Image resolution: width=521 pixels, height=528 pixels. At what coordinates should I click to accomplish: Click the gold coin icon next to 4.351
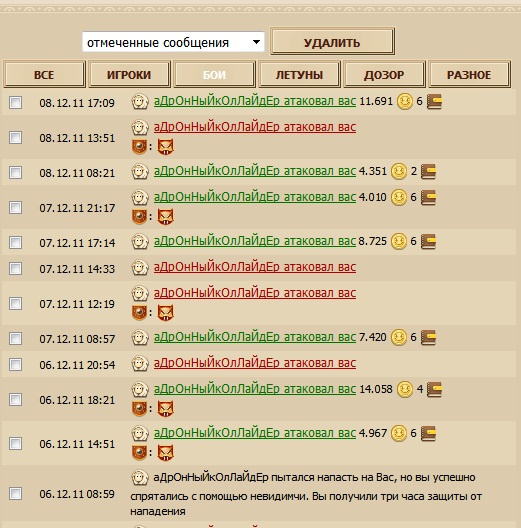[x=399, y=171]
